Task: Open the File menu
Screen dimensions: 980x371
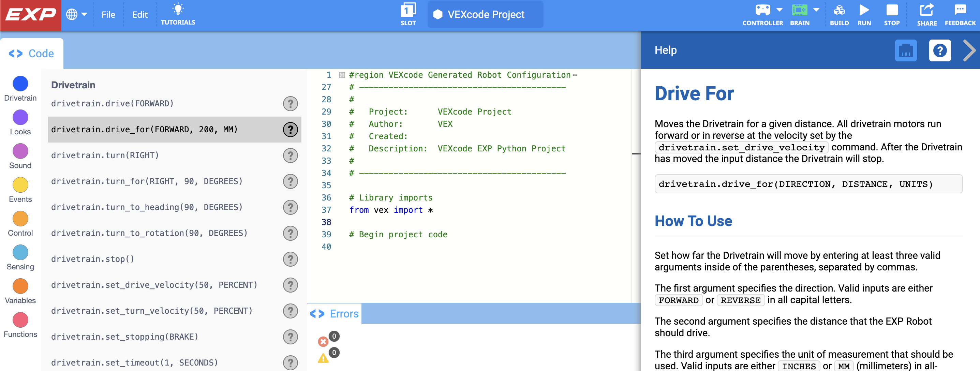Action: 108,14
